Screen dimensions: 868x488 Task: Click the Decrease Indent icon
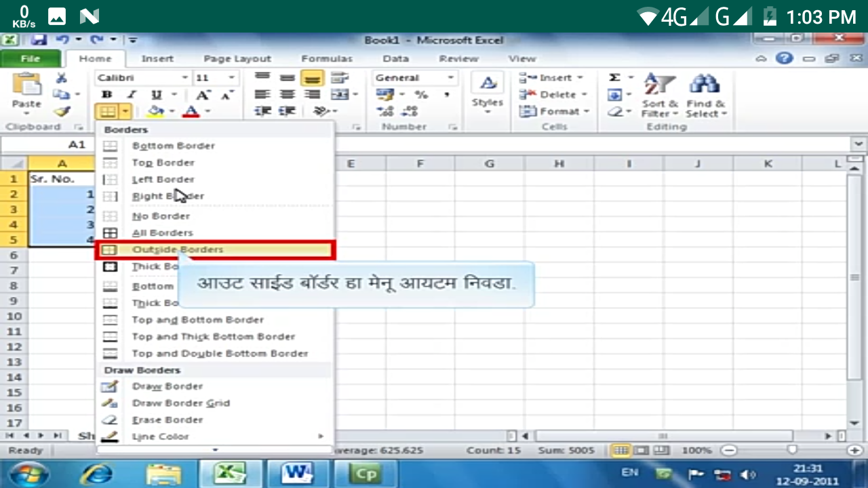[262, 111]
